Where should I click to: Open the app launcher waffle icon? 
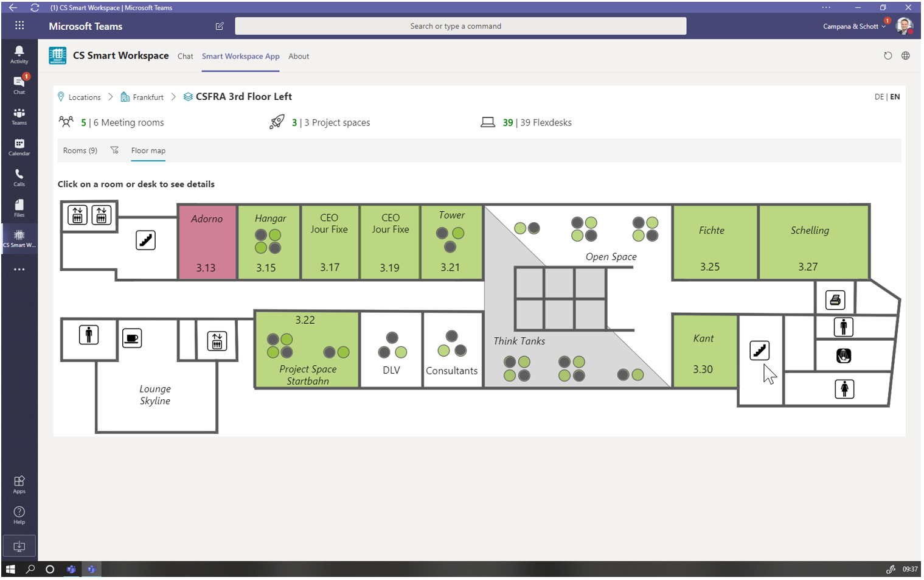click(19, 26)
